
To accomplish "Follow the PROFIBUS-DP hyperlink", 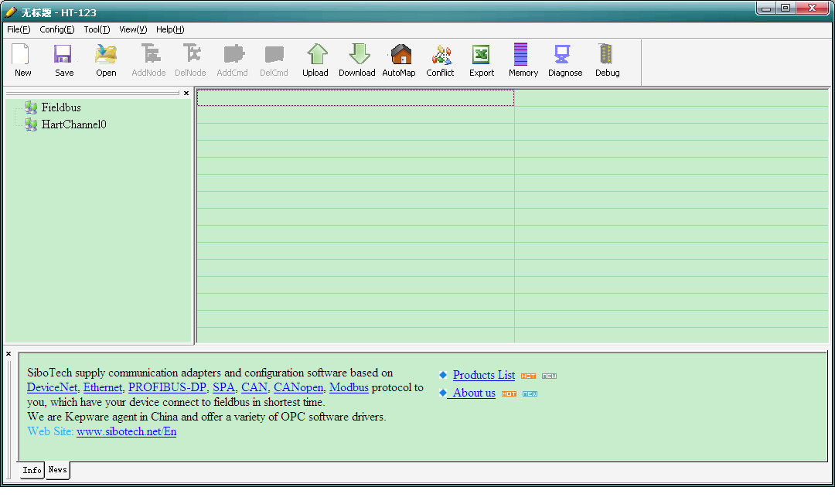I will click(x=167, y=387).
